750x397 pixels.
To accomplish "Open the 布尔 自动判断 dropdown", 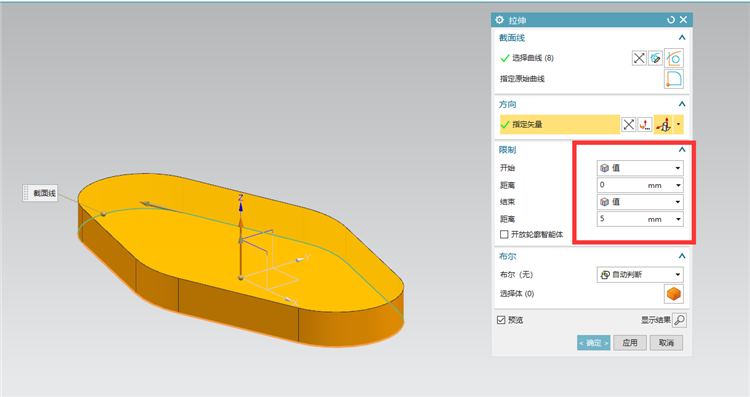I will pos(640,275).
